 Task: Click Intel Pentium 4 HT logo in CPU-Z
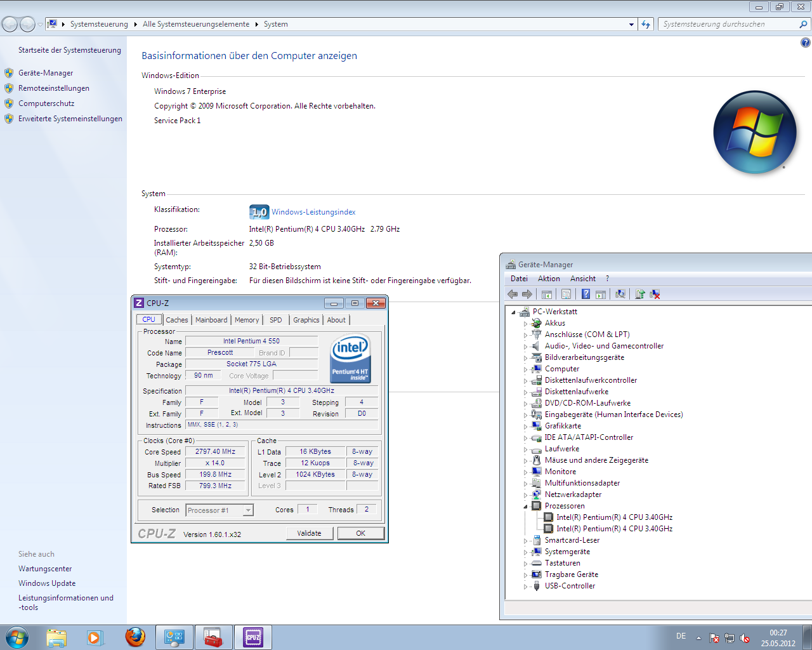click(x=350, y=359)
